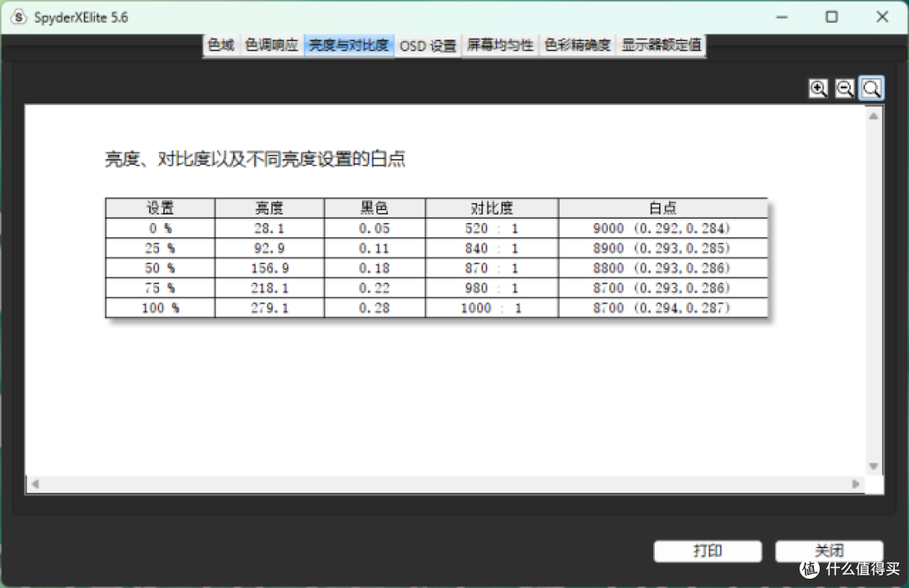Click the contrast ratio 870 : 1
Viewport: 909px width, 588px height.
(x=492, y=268)
